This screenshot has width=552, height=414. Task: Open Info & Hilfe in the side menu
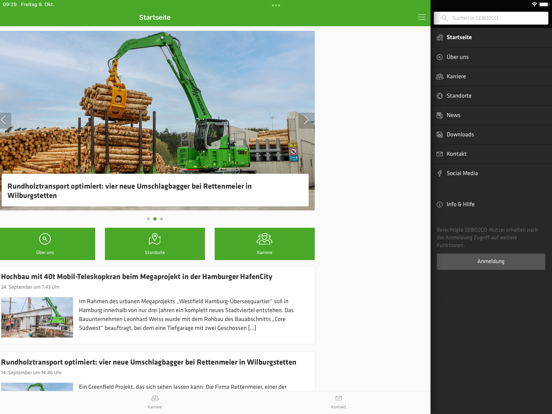[x=491, y=204]
